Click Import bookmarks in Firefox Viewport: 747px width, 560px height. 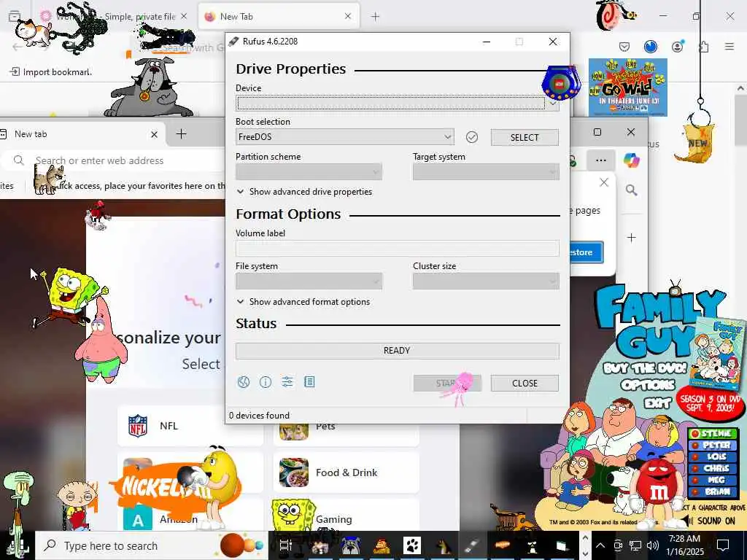pos(51,72)
